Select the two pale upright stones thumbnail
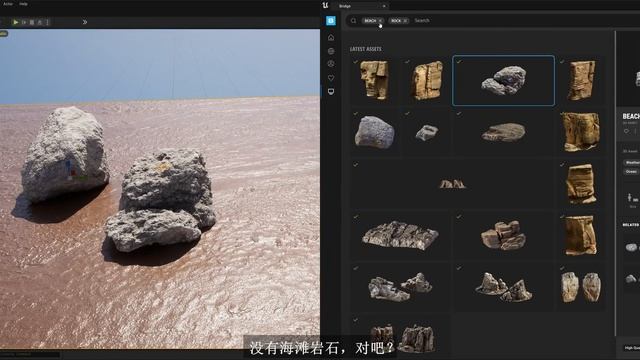The height and width of the screenshot is (360, 640). tap(581, 287)
